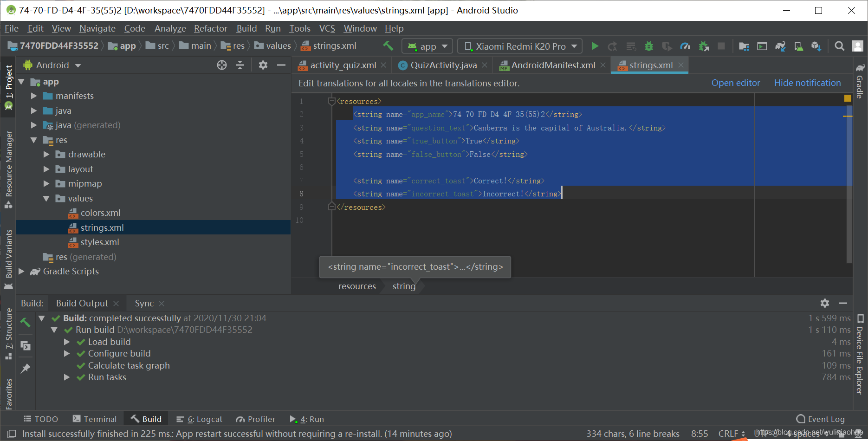Open the app run configuration dropdown
This screenshot has width=868, height=441.
(x=427, y=46)
